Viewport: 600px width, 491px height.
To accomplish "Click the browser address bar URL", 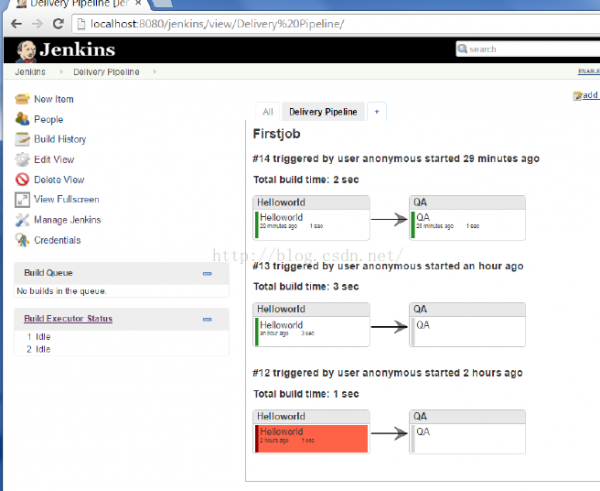I will coord(217,24).
